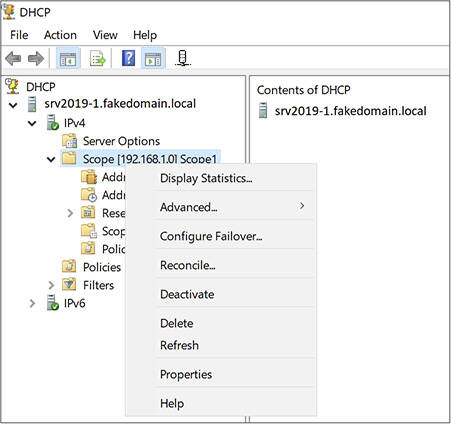This screenshot has height=424, width=451.
Task: Click the scope-level Policies icon under Scope Options
Action: point(88,248)
